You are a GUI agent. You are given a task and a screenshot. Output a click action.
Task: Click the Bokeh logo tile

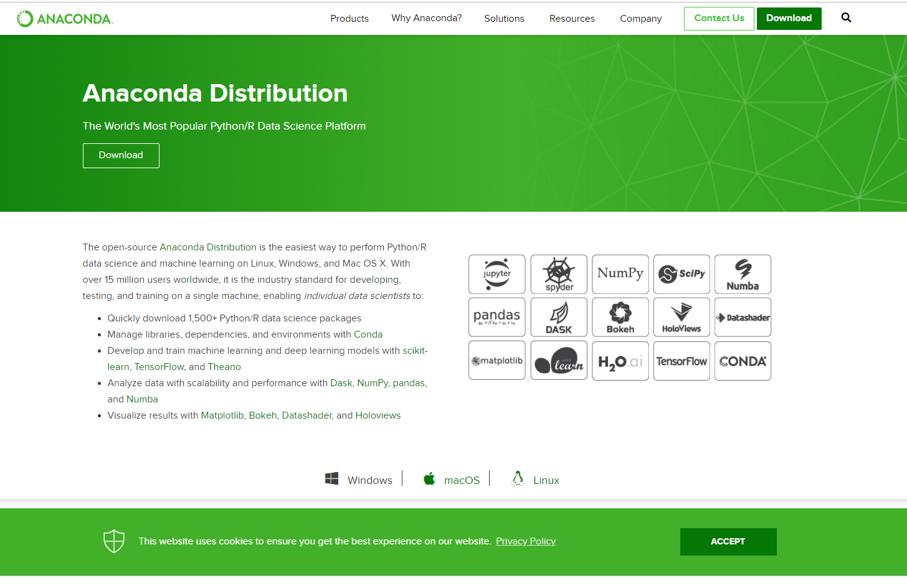[620, 317]
